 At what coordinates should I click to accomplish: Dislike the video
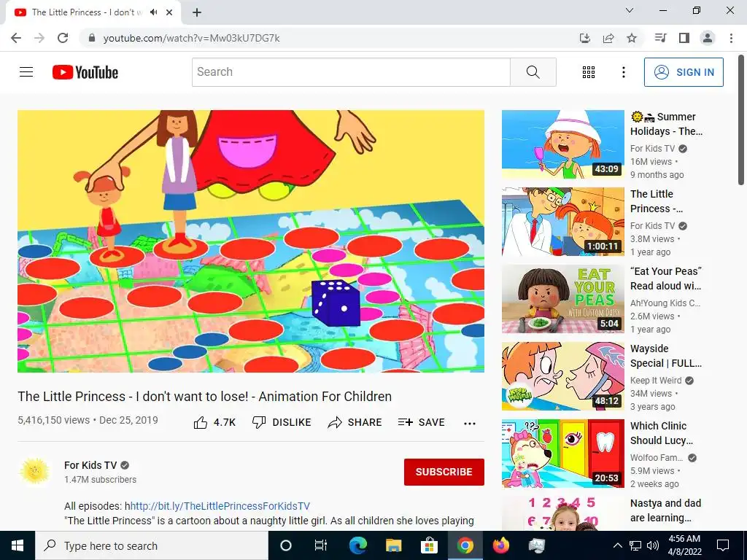point(282,422)
